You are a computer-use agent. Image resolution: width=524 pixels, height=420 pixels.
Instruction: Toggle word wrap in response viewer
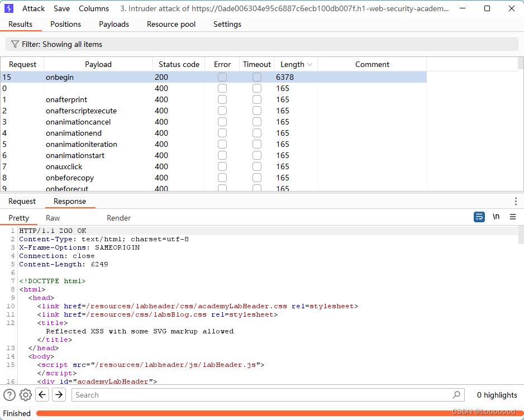pos(479,217)
